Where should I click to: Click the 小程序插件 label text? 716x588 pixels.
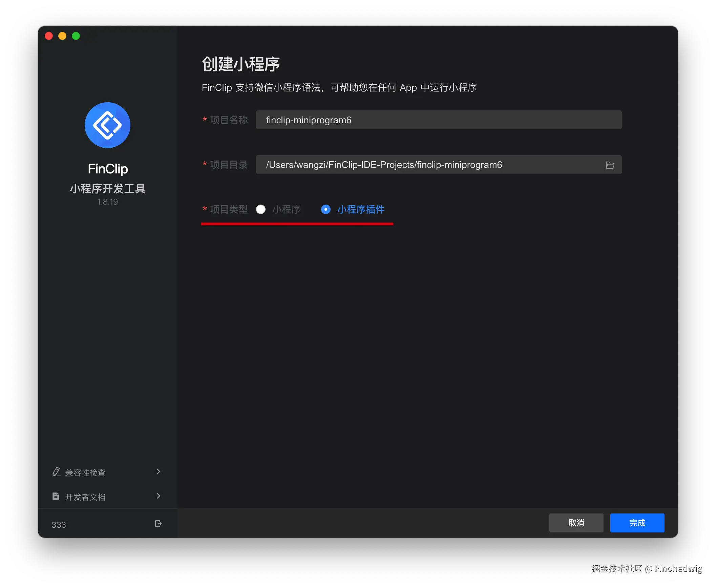click(x=361, y=209)
